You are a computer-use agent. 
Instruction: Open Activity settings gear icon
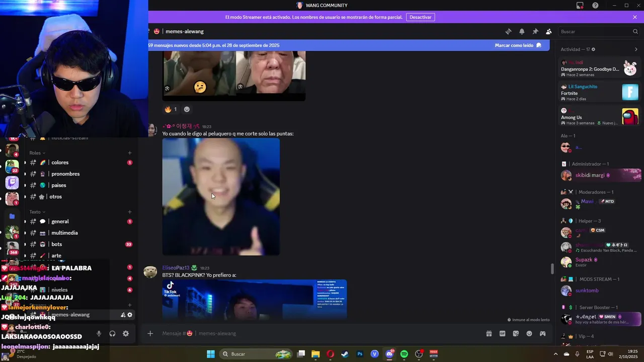[x=594, y=49]
